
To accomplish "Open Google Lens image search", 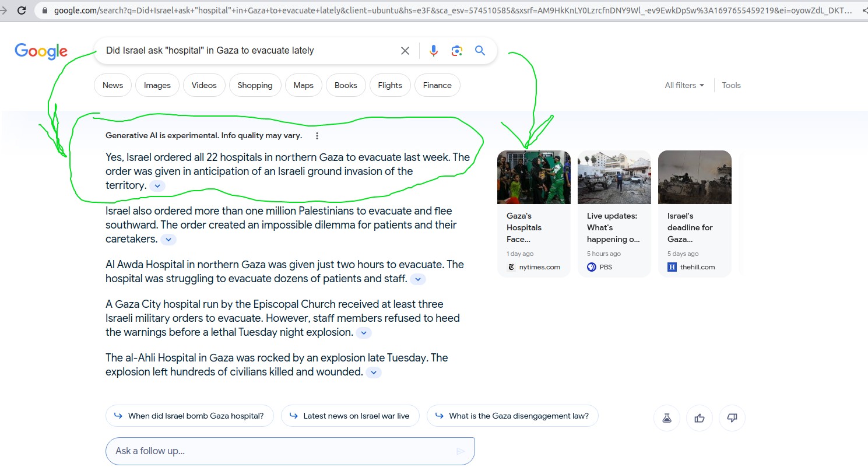I will 456,51.
